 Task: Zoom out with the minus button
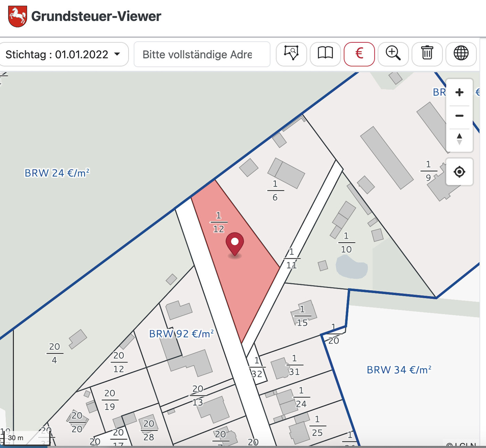click(x=459, y=116)
